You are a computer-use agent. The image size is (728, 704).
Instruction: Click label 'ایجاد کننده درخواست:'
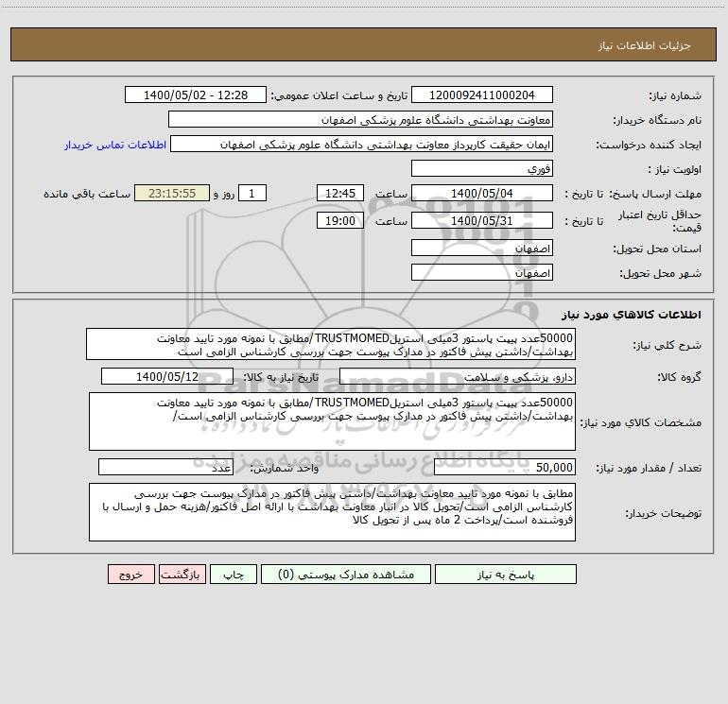[649, 146]
